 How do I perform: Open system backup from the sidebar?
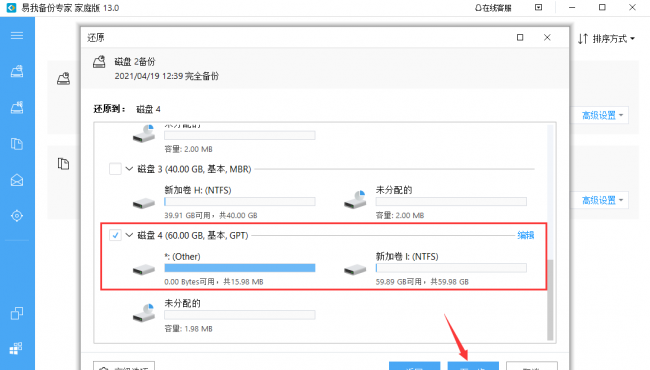tap(17, 107)
